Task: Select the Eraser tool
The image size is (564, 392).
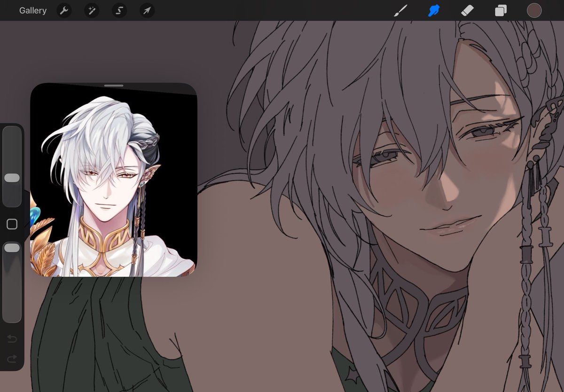Action: [x=467, y=10]
